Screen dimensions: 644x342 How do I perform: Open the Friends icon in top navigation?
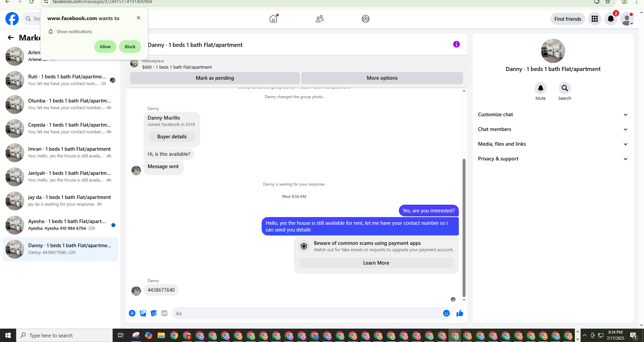320,19
